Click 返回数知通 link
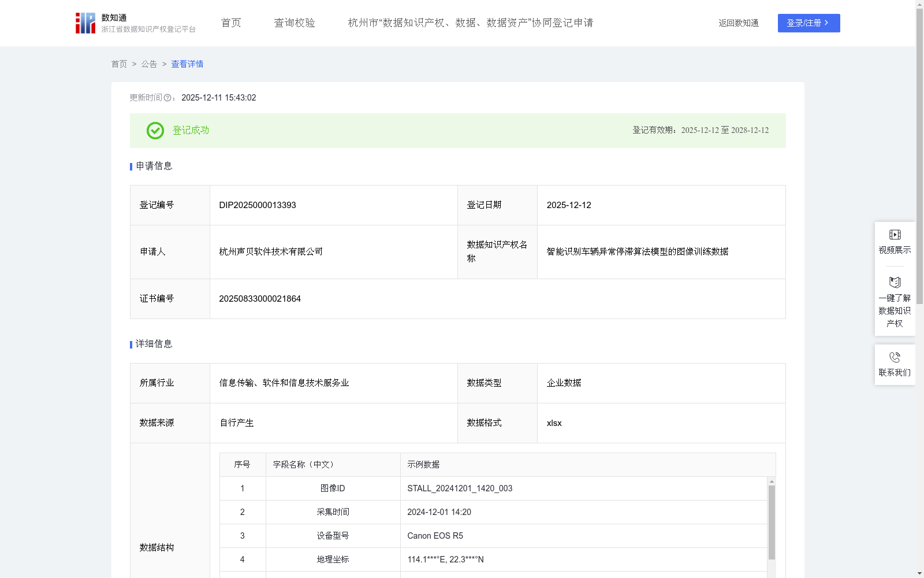 [739, 23]
